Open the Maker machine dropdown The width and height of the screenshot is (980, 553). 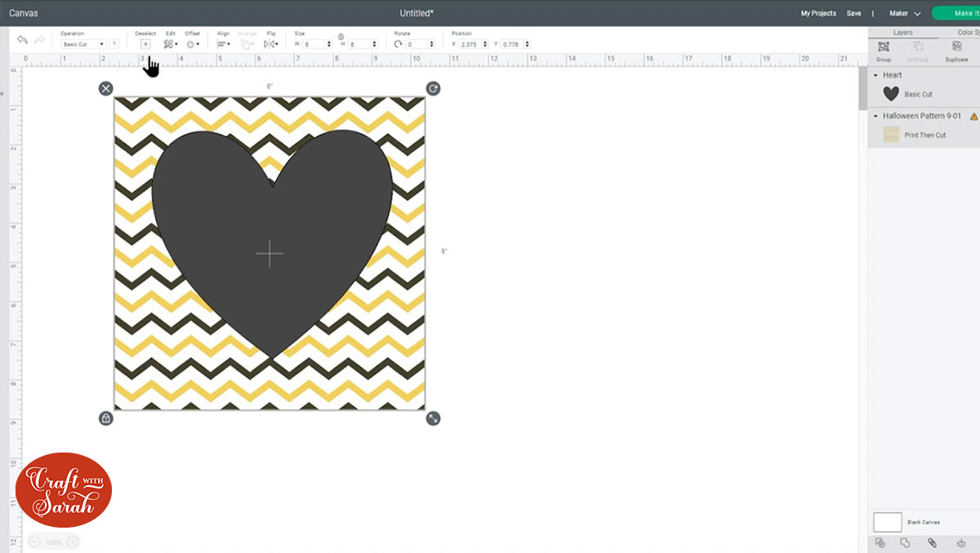[x=905, y=13]
